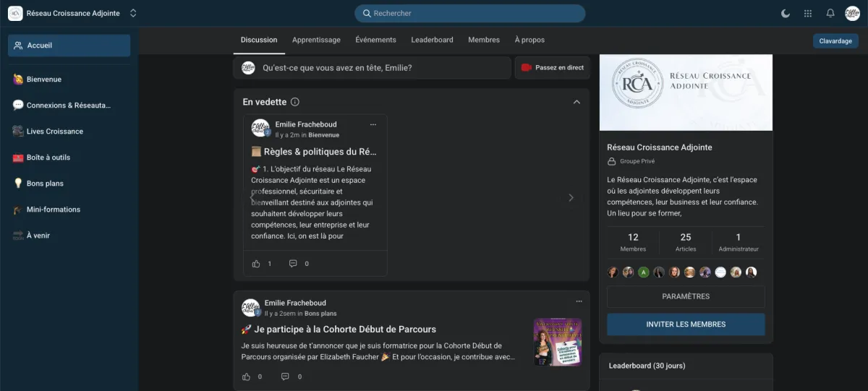Open comments on Cohorte post
Viewport: 868px width, 391px height.
(x=285, y=377)
